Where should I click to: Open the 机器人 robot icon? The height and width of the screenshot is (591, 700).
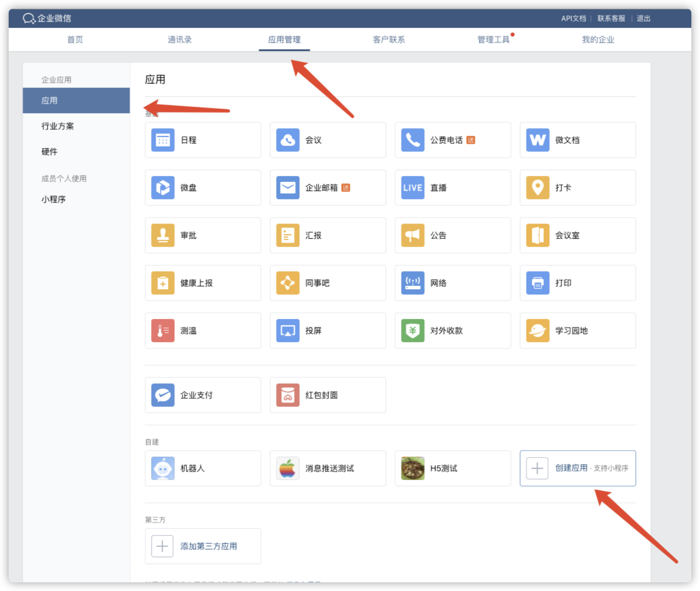click(x=162, y=468)
